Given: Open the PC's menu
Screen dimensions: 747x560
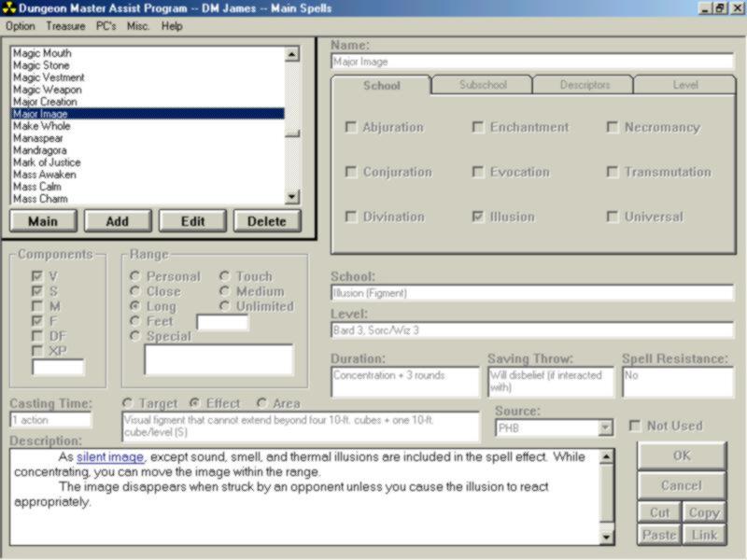Looking at the screenshot, I should 106,26.
